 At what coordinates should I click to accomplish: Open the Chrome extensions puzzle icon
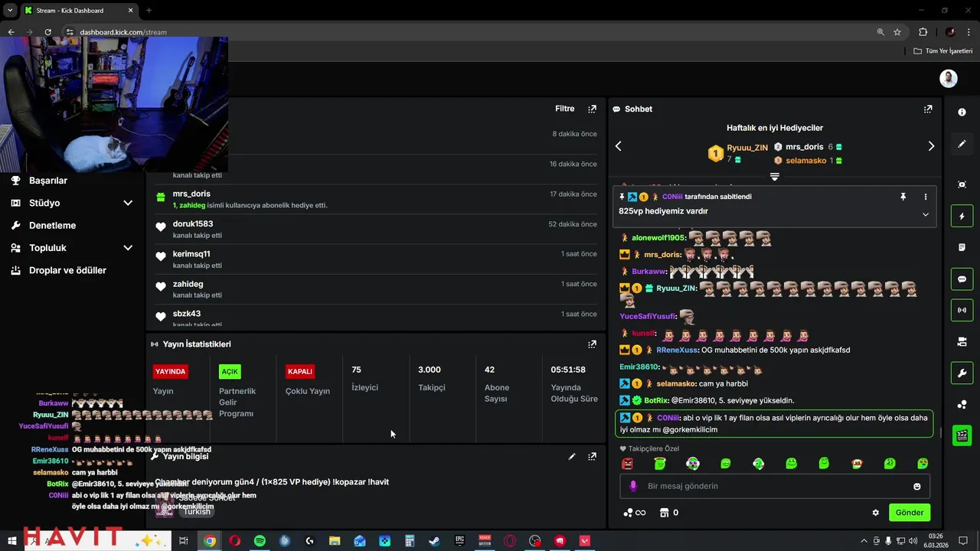[923, 32]
